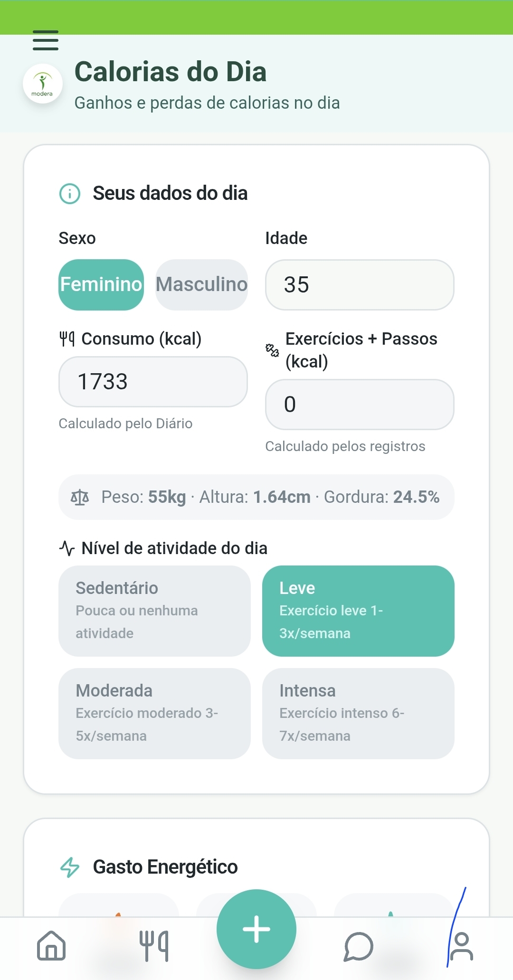Open the food diary fork-knife tab
This screenshot has width=513, height=980.
(x=154, y=946)
